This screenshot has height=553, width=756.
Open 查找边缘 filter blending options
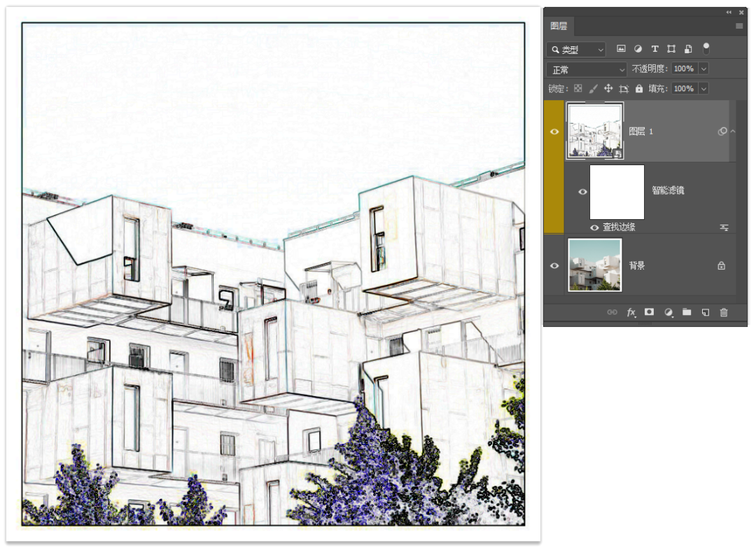coord(724,227)
